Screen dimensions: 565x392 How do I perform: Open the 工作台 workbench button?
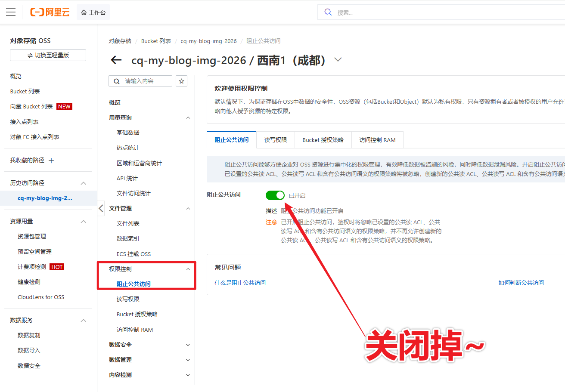click(93, 12)
